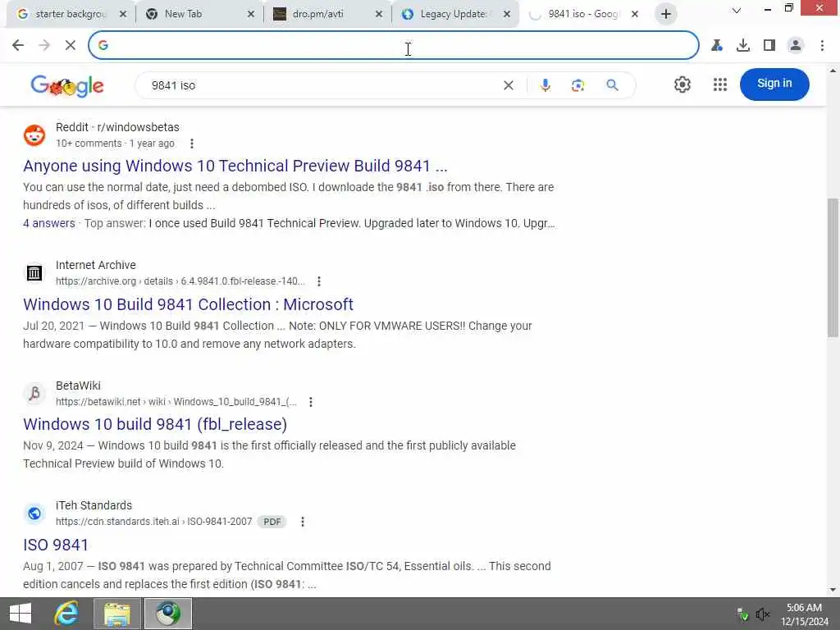Screen dimensions: 840x630
Task: Open more options for Reddit result
Action: (x=192, y=144)
